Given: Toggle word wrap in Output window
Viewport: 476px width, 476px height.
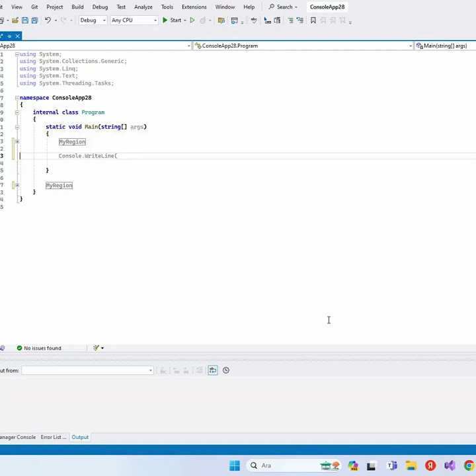Looking at the screenshot, I should tap(213, 370).
